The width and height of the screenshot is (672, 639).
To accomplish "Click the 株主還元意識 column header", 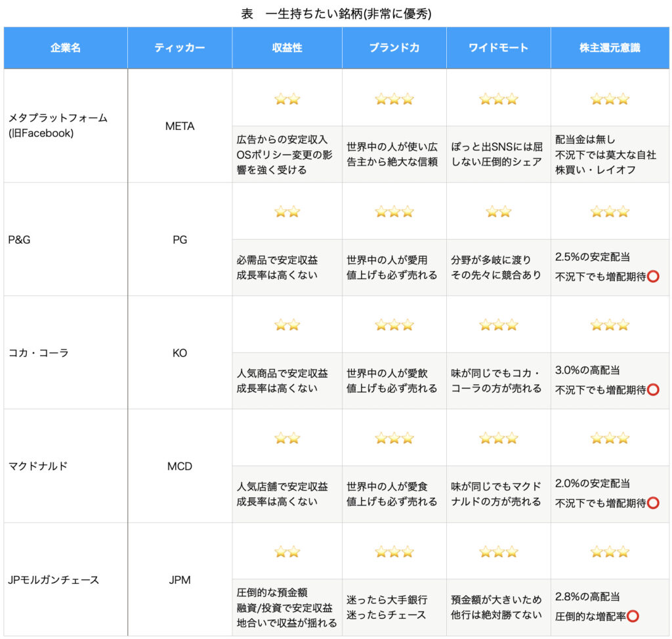I will (x=610, y=47).
